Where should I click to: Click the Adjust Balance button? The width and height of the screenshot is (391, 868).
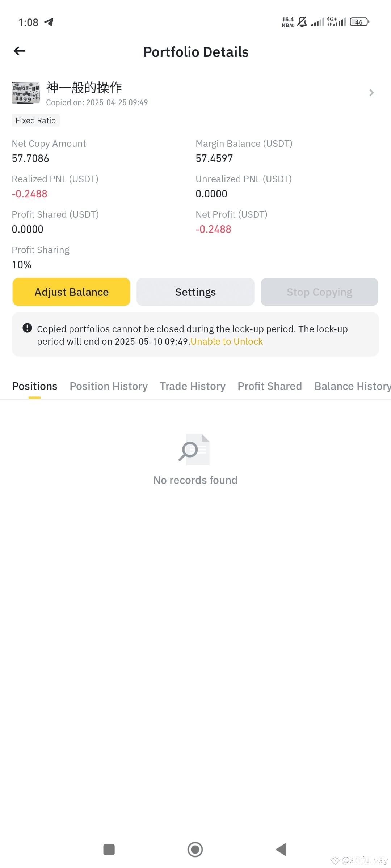coord(71,292)
